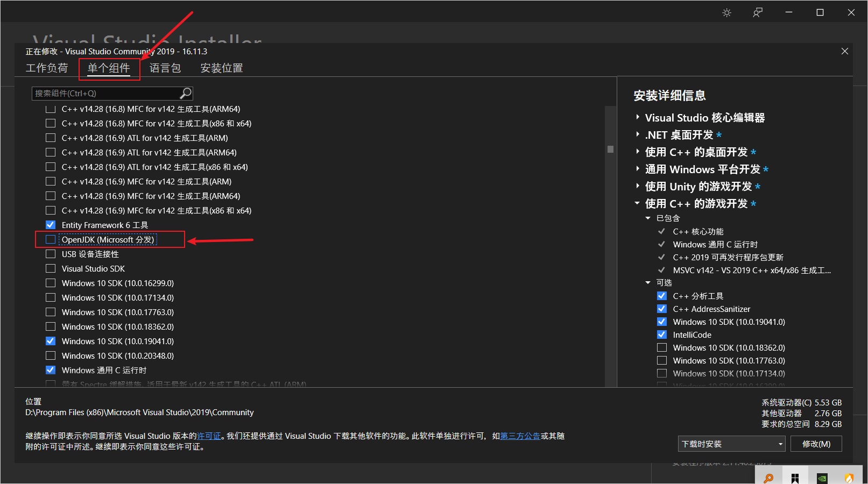Viewport: 868px width, 484px height.
Task: Click the install path D:\Program Files (x86) text
Action: pyautogui.click(x=139, y=412)
